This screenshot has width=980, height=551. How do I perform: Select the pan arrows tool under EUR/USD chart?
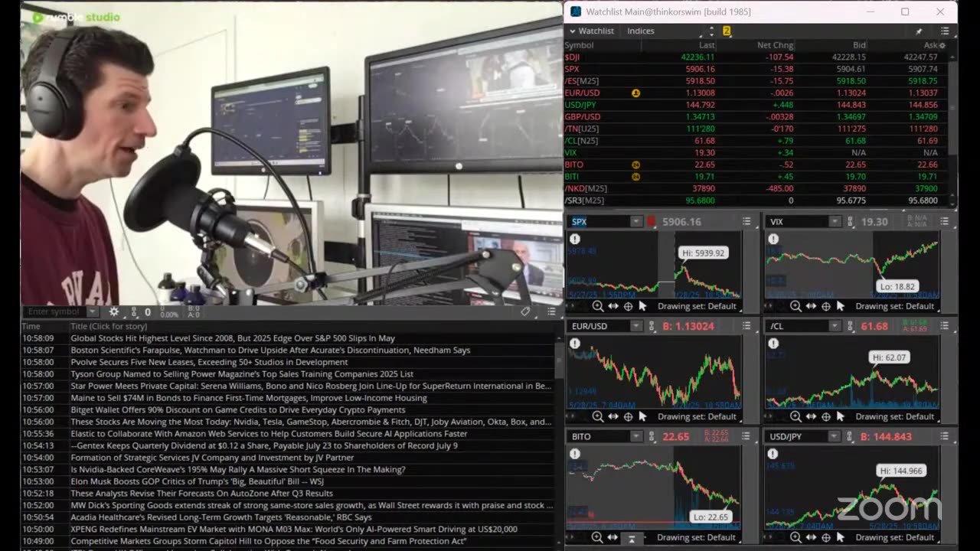tap(613, 416)
